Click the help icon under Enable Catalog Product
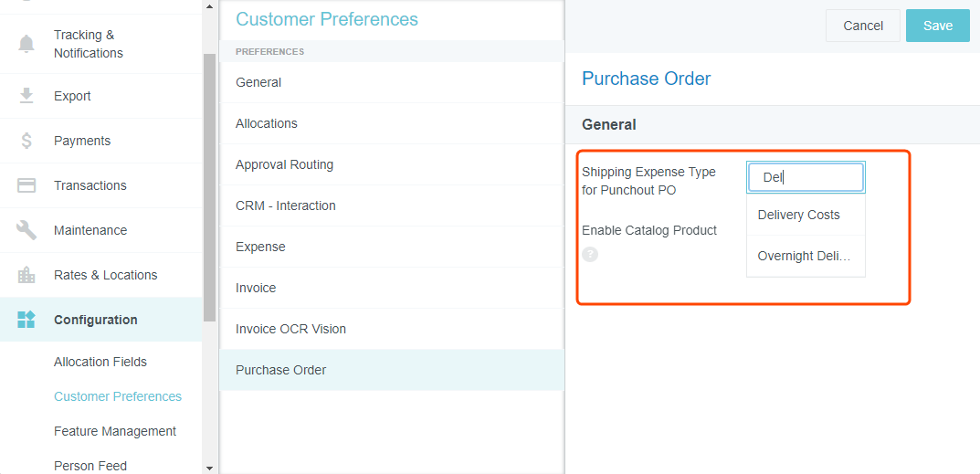Image resolution: width=980 pixels, height=474 pixels. click(x=590, y=255)
